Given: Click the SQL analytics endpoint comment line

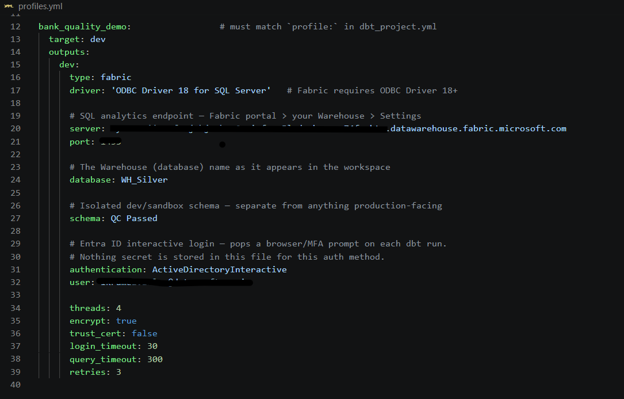Looking at the screenshot, I should point(245,116).
